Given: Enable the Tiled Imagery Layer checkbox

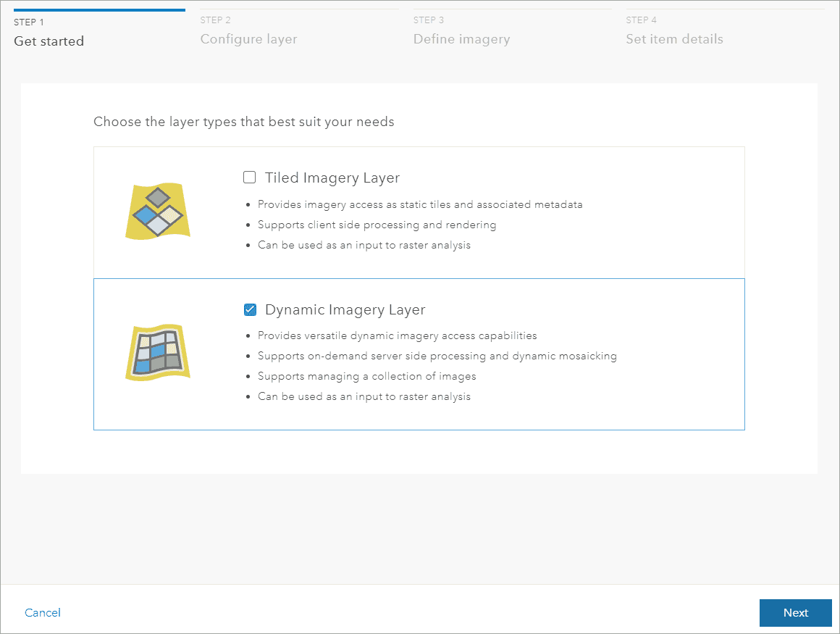Looking at the screenshot, I should (x=249, y=177).
